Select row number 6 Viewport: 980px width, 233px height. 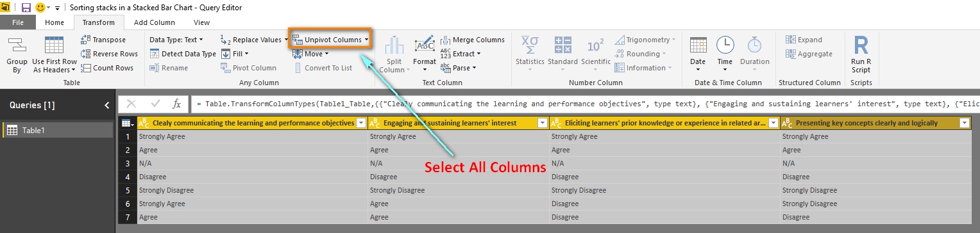128,204
